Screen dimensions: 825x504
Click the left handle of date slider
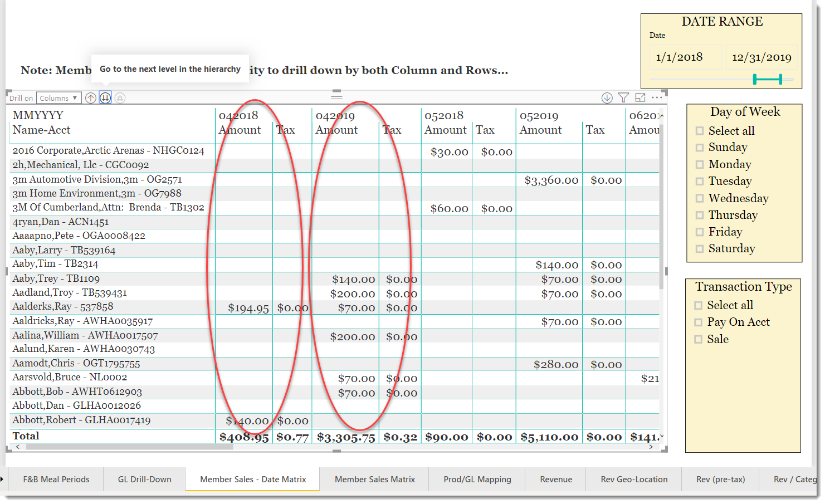click(755, 80)
